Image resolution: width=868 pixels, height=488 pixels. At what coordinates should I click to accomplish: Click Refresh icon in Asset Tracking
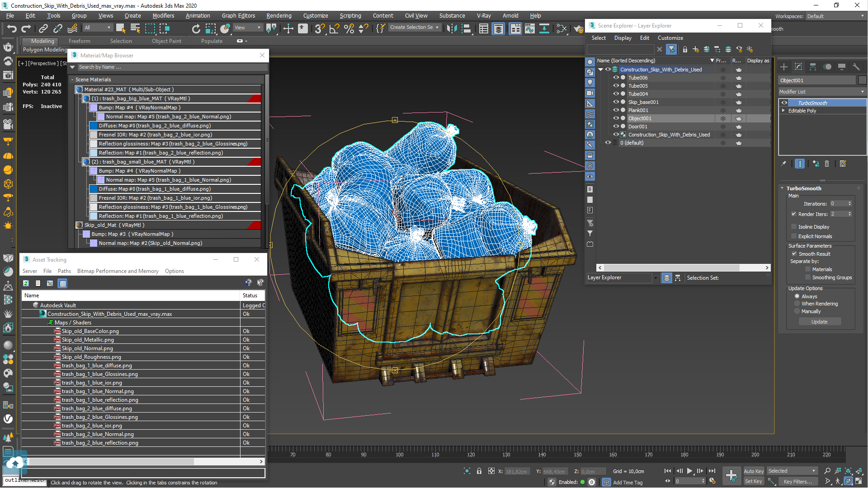click(26, 283)
